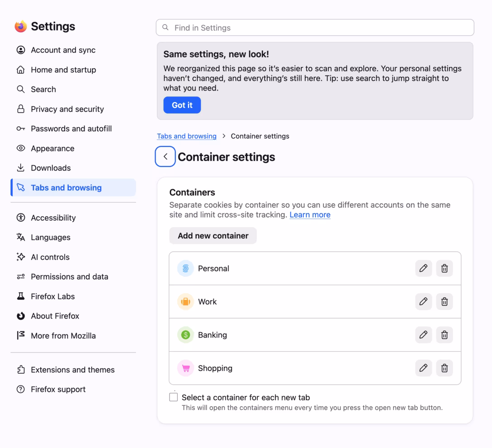This screenshot has width=492, height=448.
Task: Go back with the arrow button
Action: click(x=165, y=156)
